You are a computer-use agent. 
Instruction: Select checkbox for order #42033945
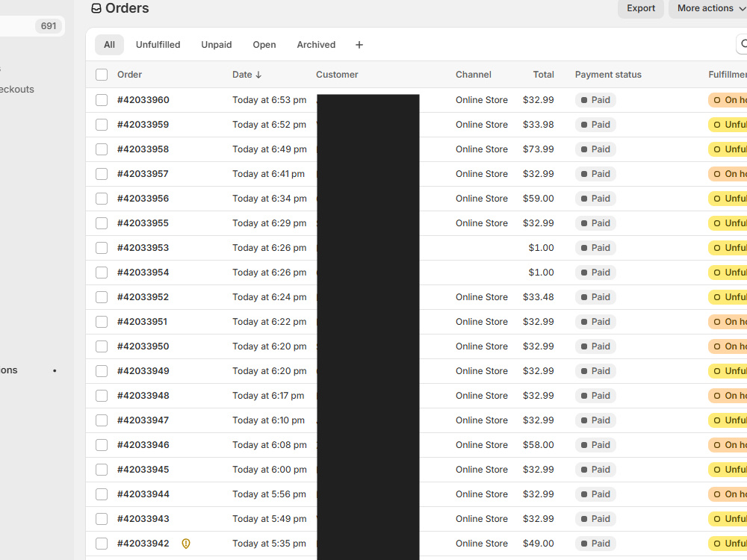pyautogui.click(x=102, y=470)
